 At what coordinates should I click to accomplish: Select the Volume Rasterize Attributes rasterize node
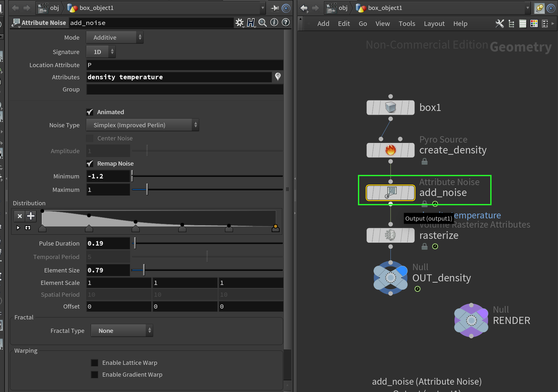point(390,235)
